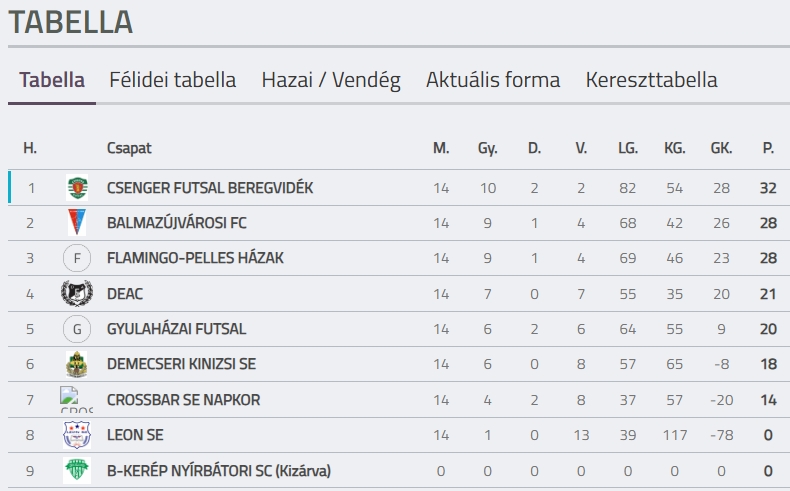
Task: Go to the DEAC team page
Action: (x=124, y=293)
